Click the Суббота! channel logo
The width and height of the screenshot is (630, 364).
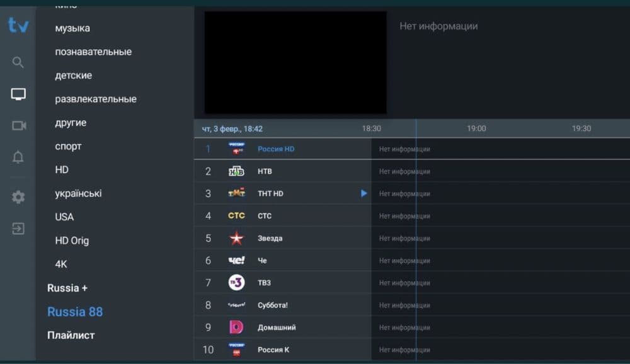(x=236, y=305)
